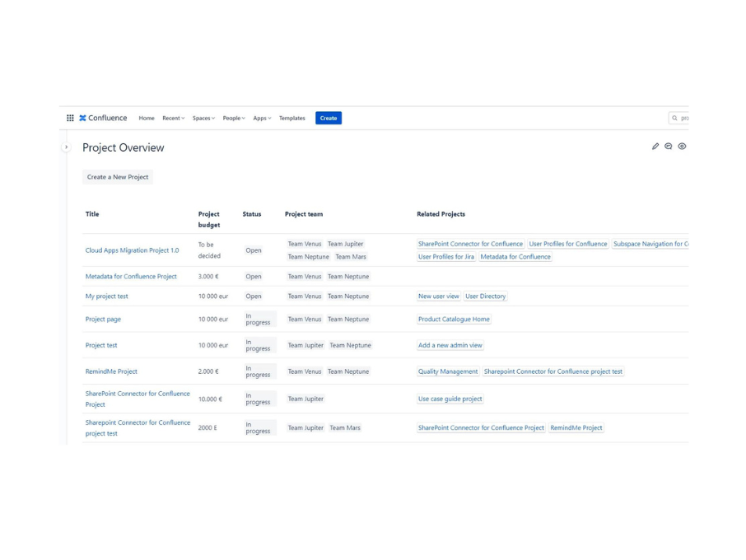Image resolution: width=746 pixels, height=560 pixels.
Task: Open Sharepoint Connector for Confluence project test title
Action: 138,427
